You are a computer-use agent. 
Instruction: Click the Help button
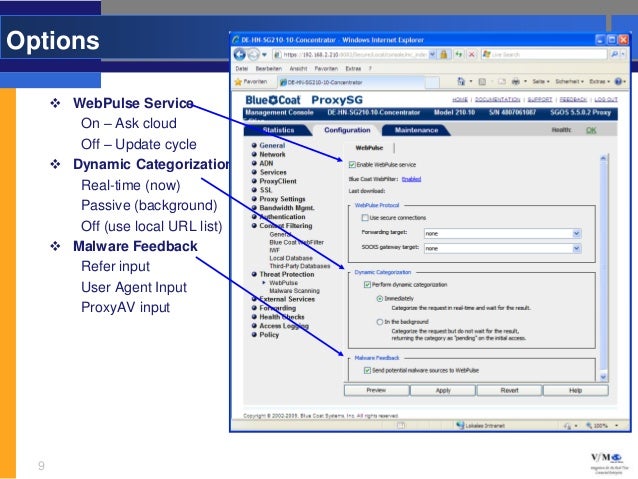tap(575, 390)
